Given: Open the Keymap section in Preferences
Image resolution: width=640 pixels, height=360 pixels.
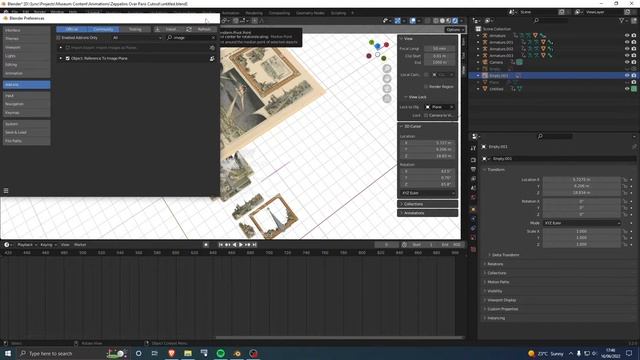Looking at the screenshot, I should click(27, 113).
